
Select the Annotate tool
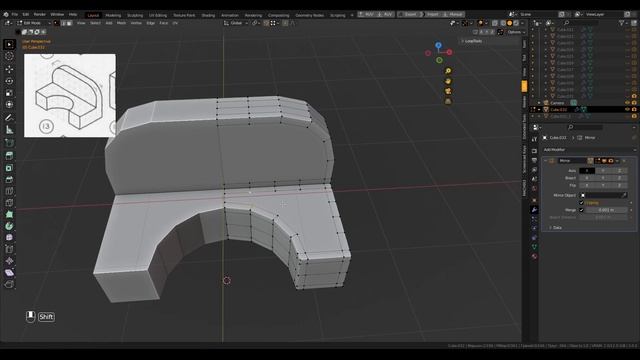tap(9, 118)
